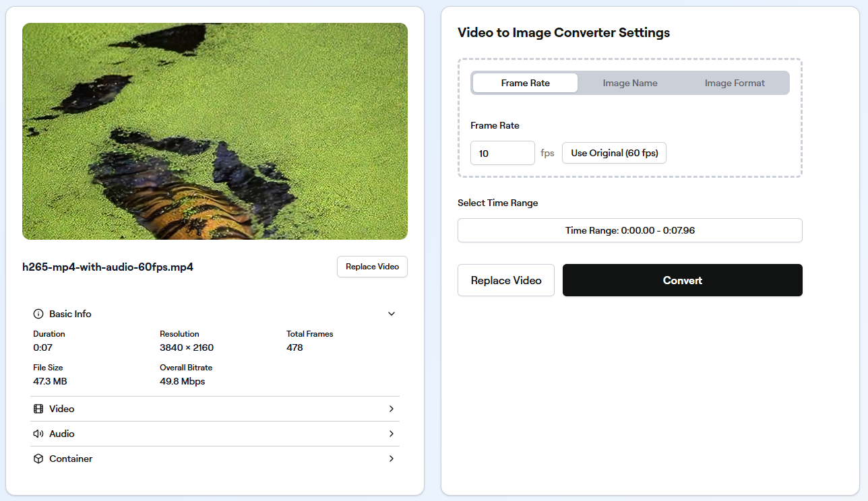868x501 pixels.
Task: Click the Basic Info circle icon
Action: click(38, 314)
